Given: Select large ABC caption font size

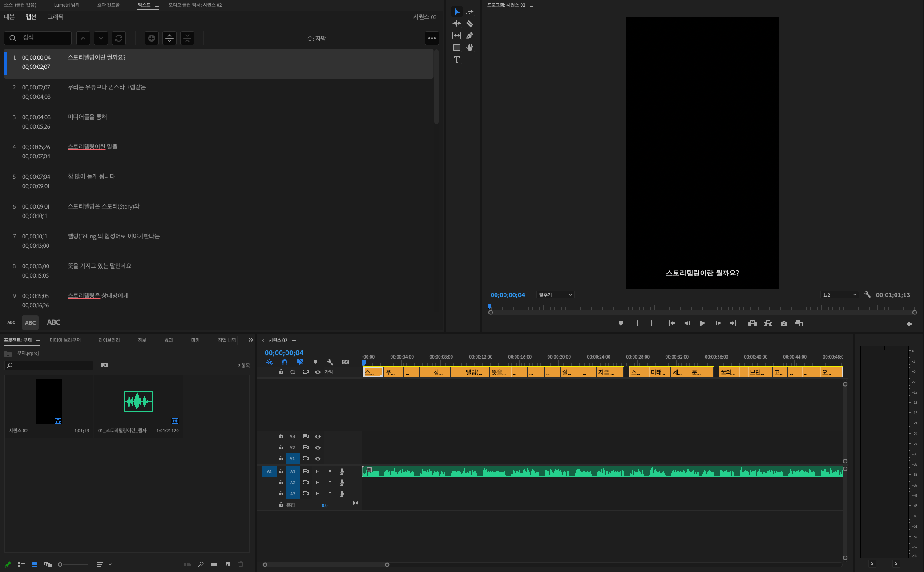Looking at the screenshot, I should point(54,322).
